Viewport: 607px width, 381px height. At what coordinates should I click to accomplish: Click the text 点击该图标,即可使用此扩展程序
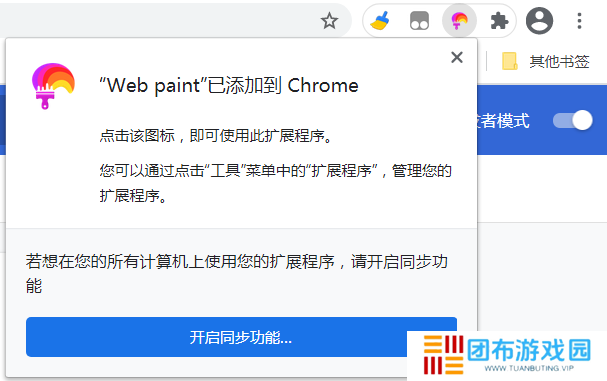pyautogui.click(x=216, y=136)
